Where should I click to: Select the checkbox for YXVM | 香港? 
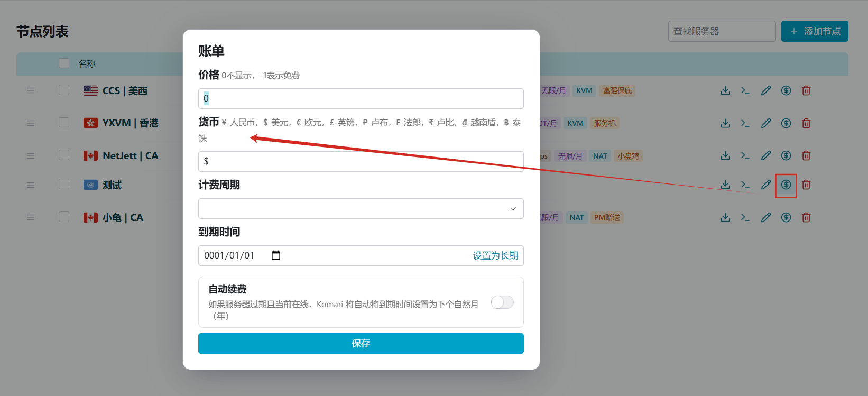(x=64, y=123)
